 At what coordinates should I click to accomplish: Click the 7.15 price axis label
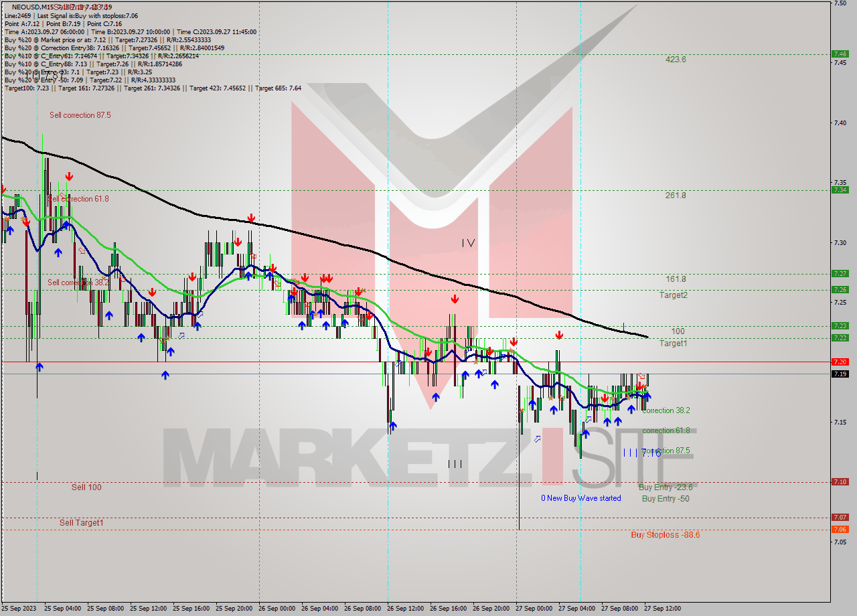tap(840, 422)
